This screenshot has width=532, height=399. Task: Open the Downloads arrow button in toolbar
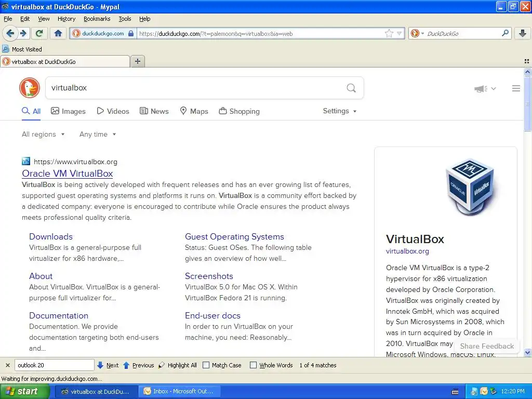(x=523, y=33)
